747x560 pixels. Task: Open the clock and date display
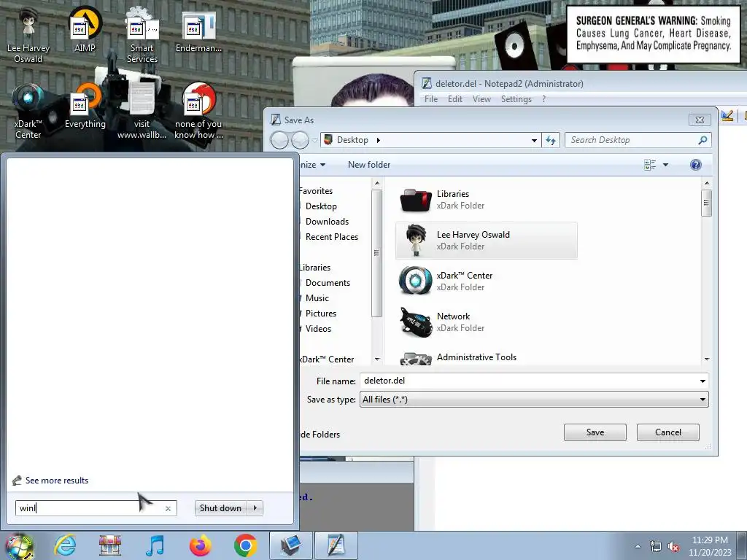[710, 546]
